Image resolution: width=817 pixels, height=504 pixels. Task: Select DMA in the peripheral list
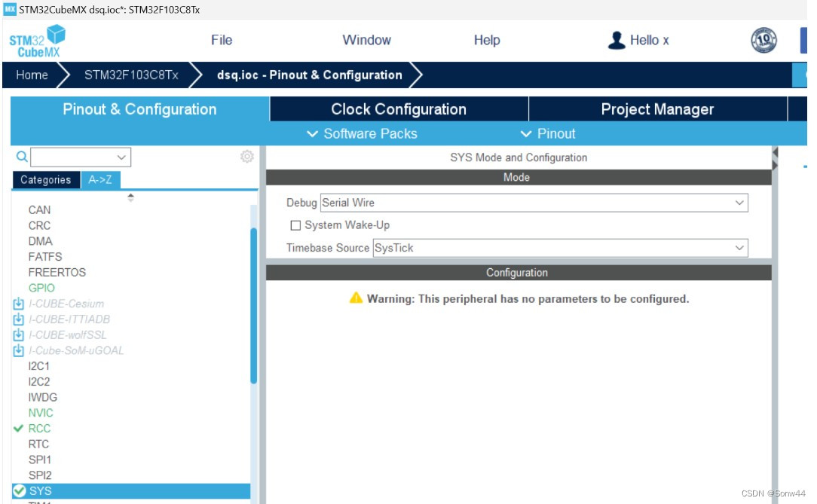tap(40, 241)
